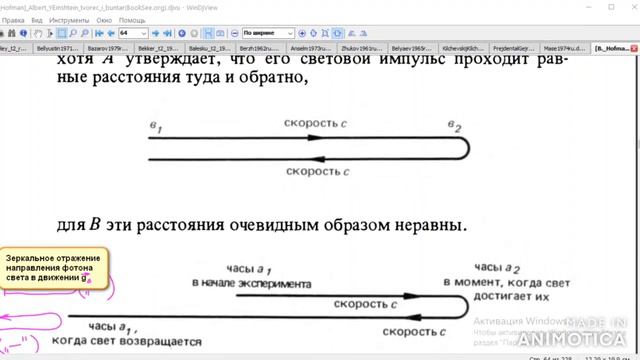
Task: Click the text 'ные расстояния туда и обратно,'
Action: point(182,77)
